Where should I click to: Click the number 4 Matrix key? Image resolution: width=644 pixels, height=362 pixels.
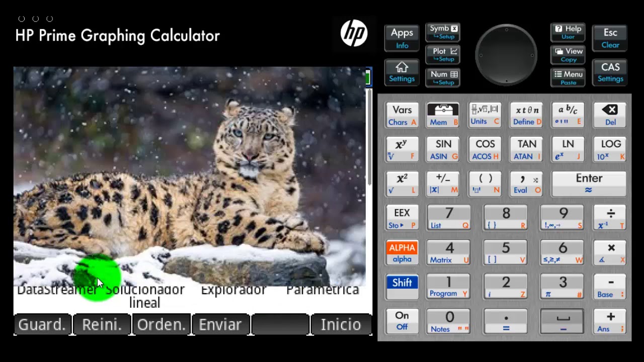(x=449, y=252)
